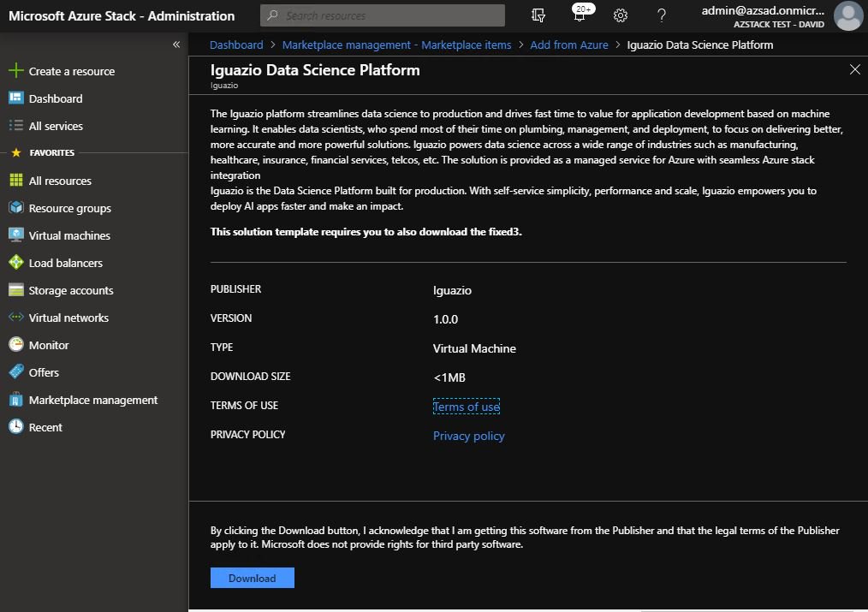The image size is (868, 612).
Task: Click the All services list icon
Action: click(x=16, y=126)
